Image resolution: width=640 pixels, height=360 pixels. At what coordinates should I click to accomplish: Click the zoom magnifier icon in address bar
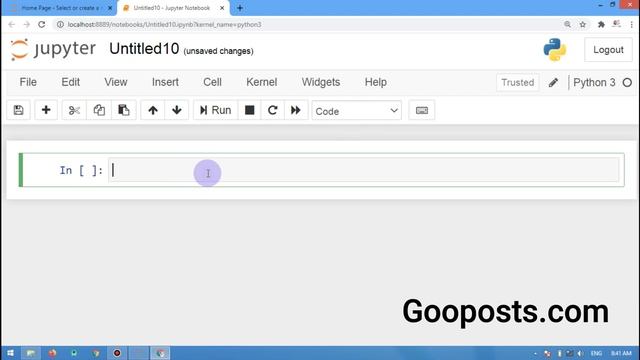point(567,24)
